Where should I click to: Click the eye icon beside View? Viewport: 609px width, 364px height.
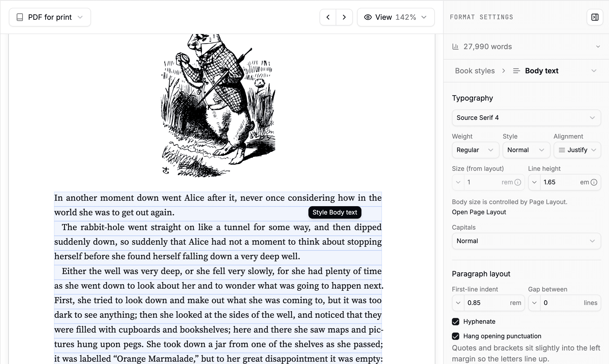point(368,17)
